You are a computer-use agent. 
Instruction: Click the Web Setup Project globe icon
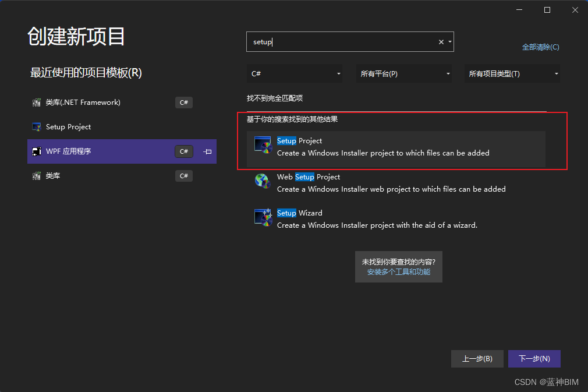[x=263, y=181]
